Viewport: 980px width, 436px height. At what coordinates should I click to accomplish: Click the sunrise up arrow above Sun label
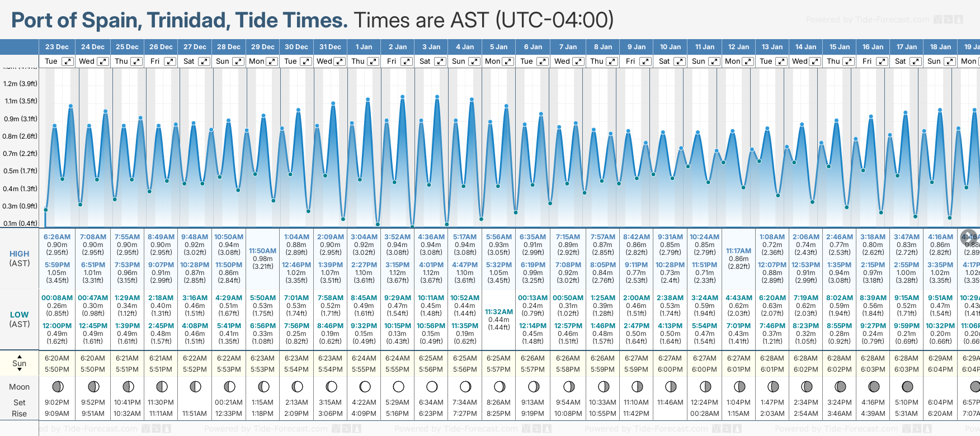coord(20,356)
